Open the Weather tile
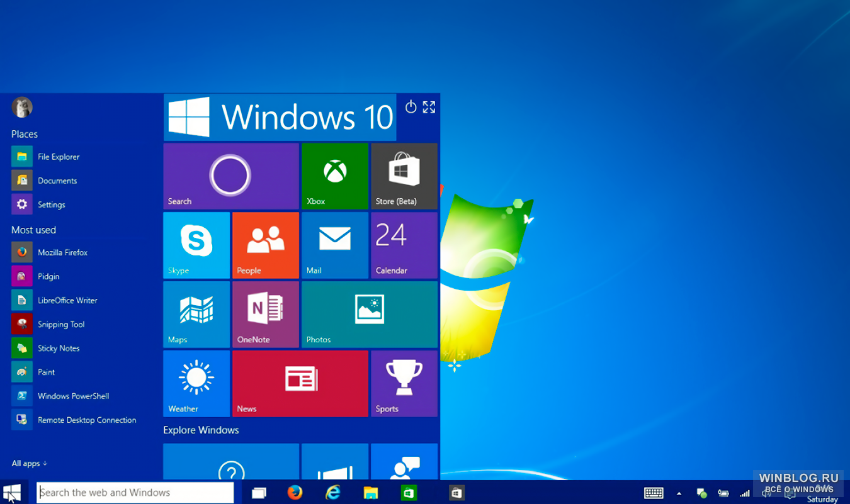This screenshot has height=504, width=850. (196, 384)
